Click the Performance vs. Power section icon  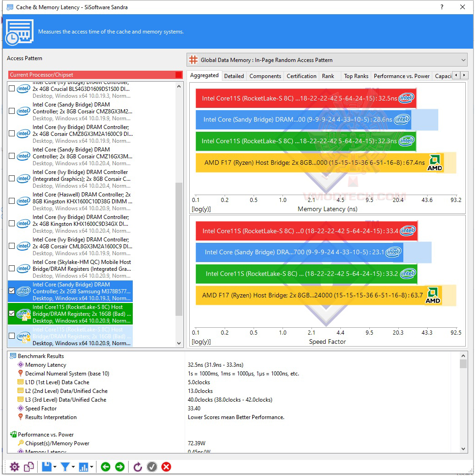point(13,434)
